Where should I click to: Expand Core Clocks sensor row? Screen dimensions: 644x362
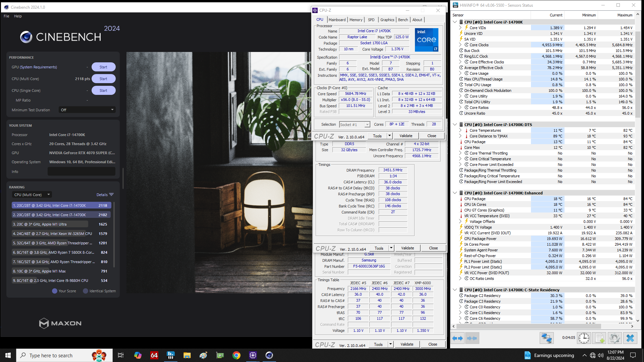coord(461,45)
